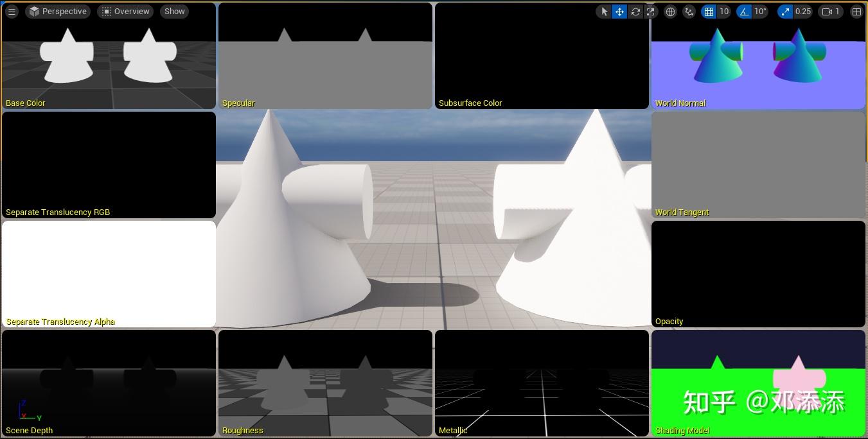
Task: Enable surface snapping icon
Action: 689,11
